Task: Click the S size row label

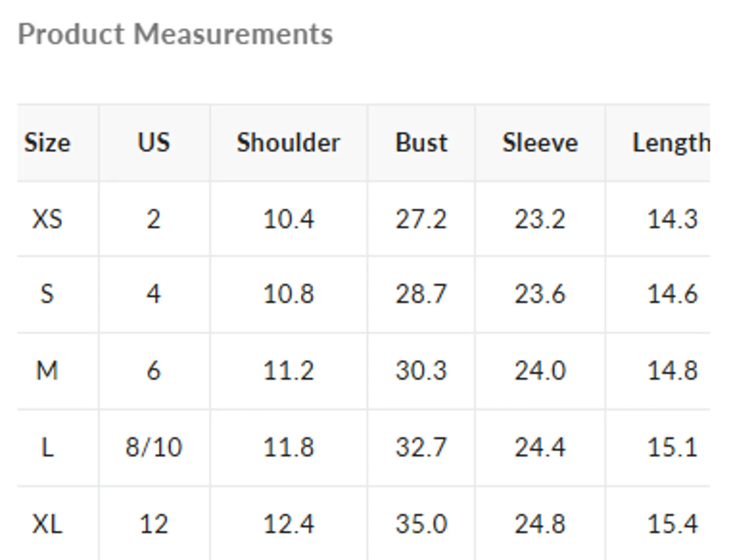Action: click(x=47, y=294)
